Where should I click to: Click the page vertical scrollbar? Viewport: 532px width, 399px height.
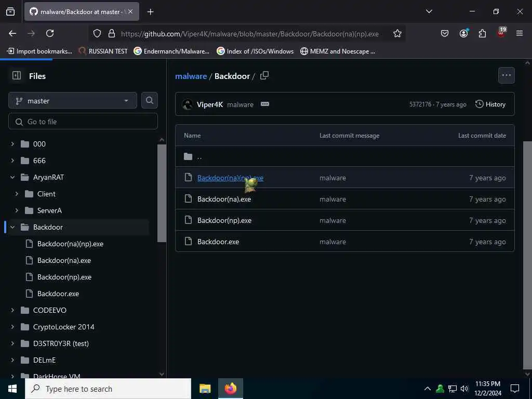pyautogui.click(x=527, y=255)
